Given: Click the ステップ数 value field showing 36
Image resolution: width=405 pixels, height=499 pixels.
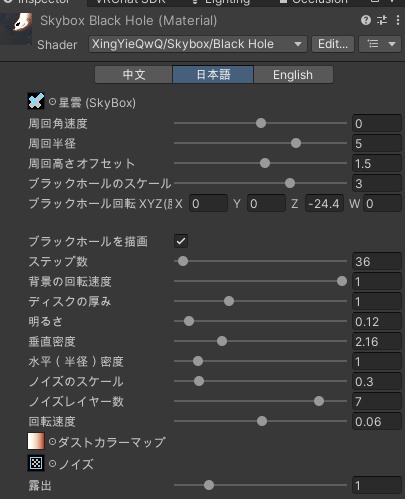Looking at the screenshot, I should click(x=377, y=261).
